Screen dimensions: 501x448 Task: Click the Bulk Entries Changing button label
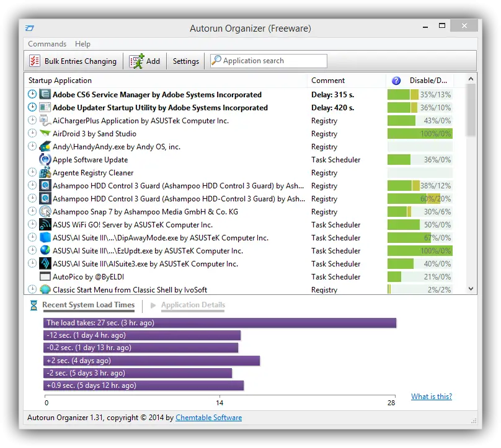pyautogui.click(x=80, y=61)
